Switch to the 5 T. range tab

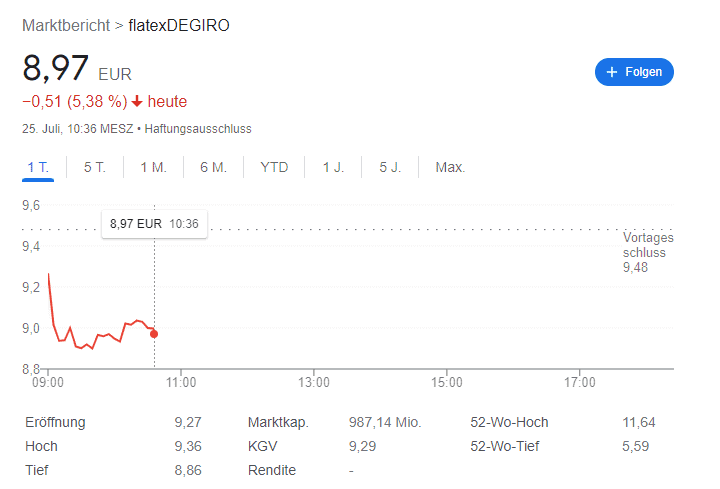coord(95,167)
